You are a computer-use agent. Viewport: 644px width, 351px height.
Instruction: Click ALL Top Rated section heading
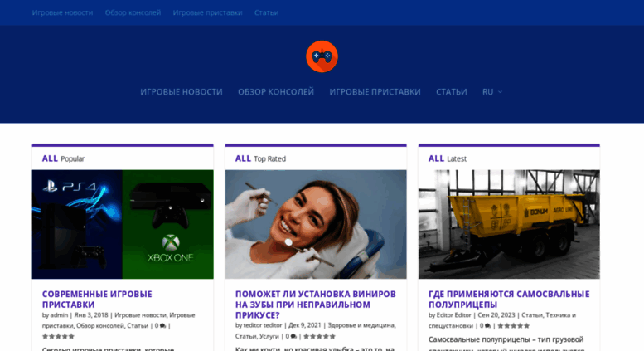[x=260, y=158]
